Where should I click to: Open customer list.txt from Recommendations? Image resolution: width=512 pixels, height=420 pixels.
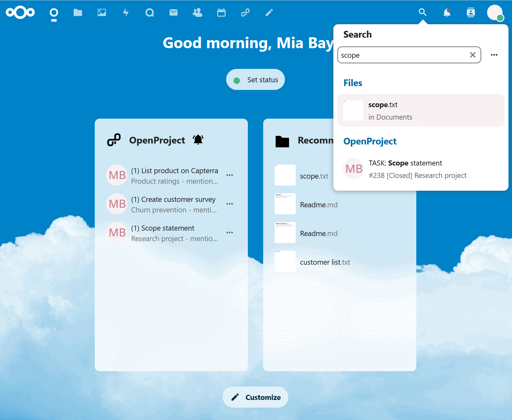[x=325, y=262]
